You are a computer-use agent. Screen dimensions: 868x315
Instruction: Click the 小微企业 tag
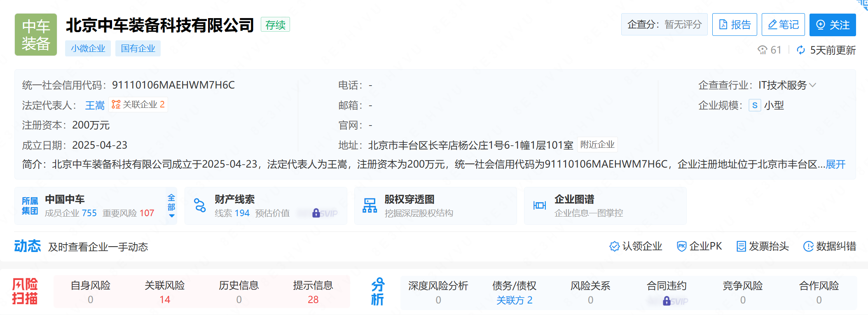[88, 49]
